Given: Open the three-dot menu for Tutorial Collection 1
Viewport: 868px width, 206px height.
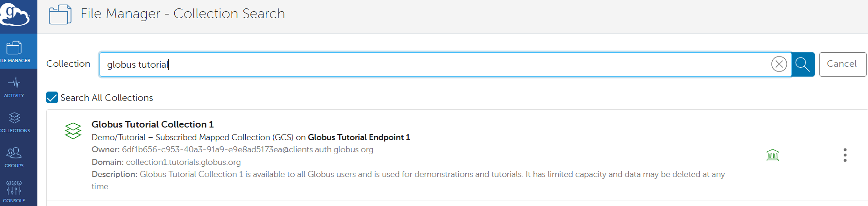Looking at the screenshot, I should tap(845, 155).
